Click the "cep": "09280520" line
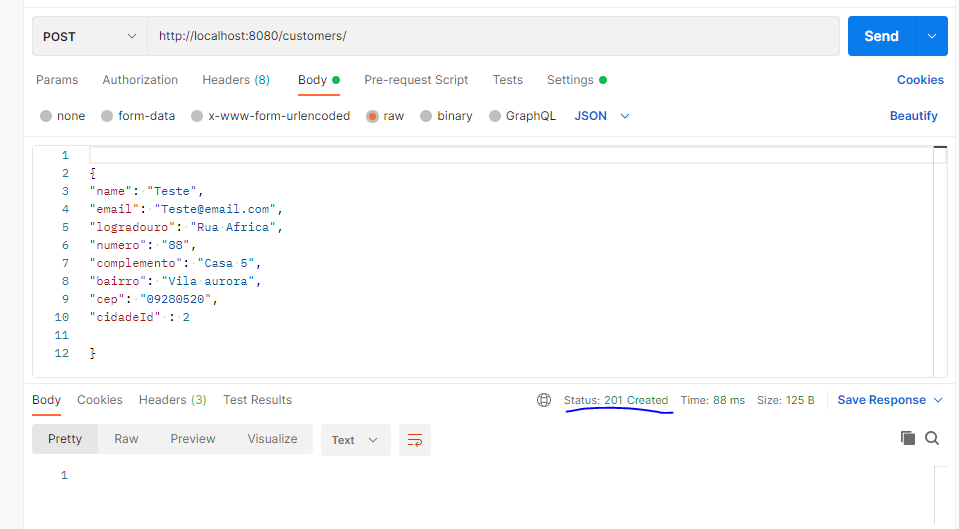This screenshot has height=529, width=959. pyautogui.click(x=154, y=299)
